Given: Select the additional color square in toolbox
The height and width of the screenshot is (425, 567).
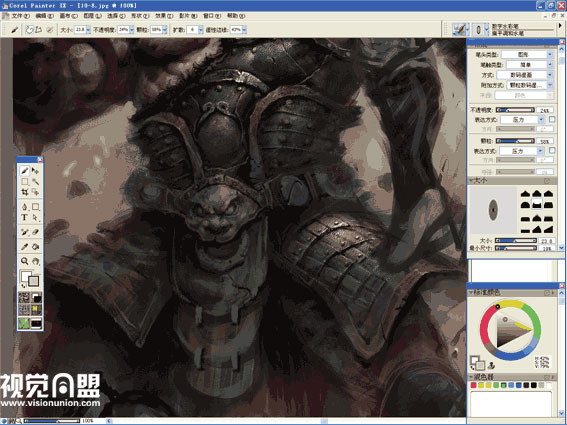Looking at the screenshot, I should pos(34,281).
